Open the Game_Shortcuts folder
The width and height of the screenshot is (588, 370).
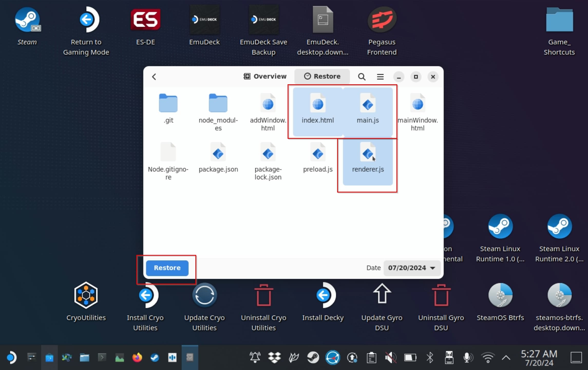point(559,31)
